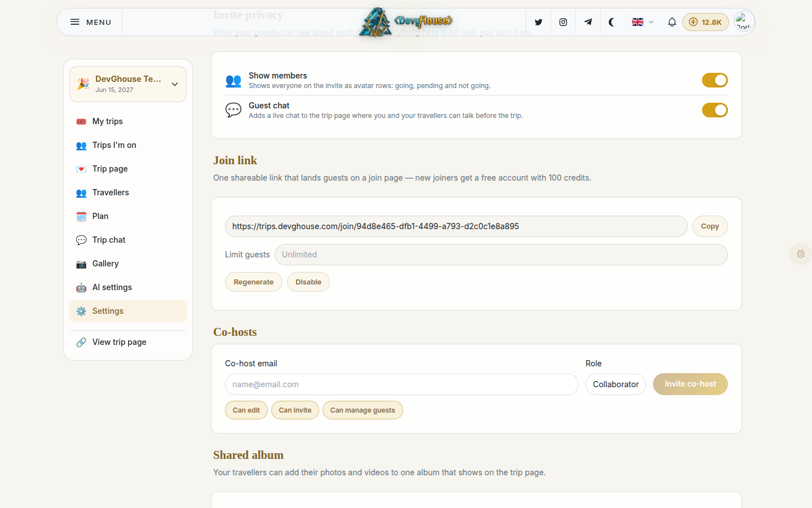
Task: Click the robot icon beside AI settings
Action: [81, 287]
